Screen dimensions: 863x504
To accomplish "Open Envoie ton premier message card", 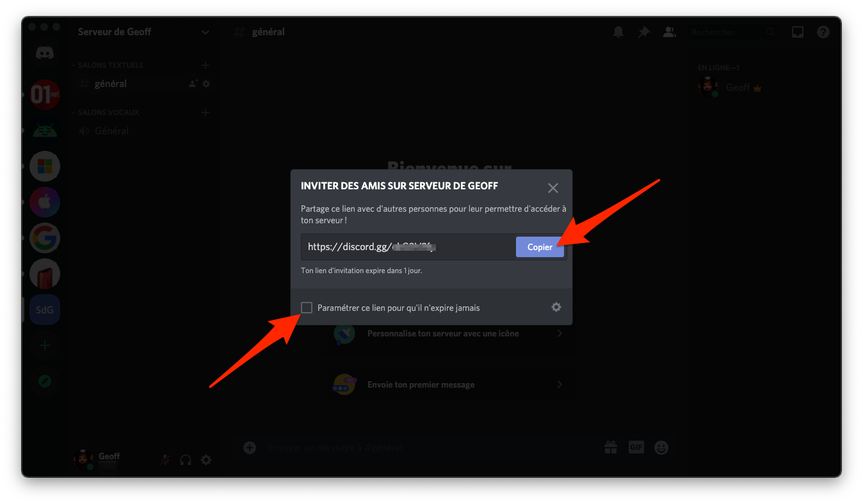I will [x=448, y=385].
